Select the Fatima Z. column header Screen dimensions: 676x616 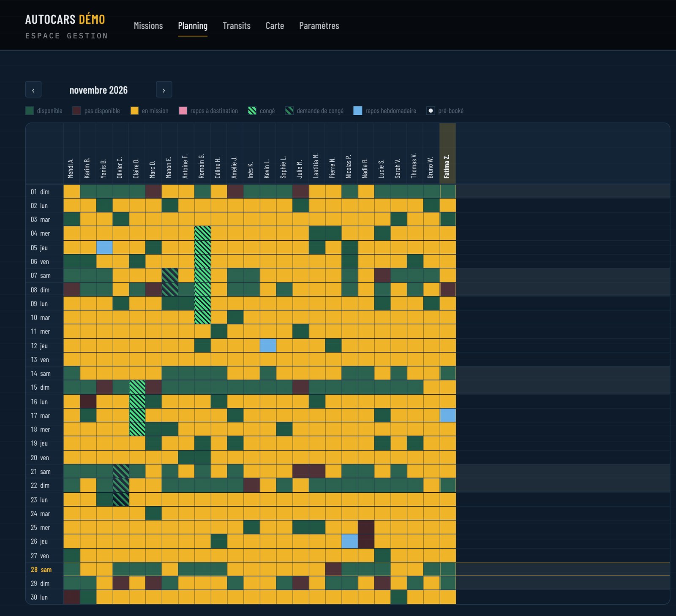[447, 153]
